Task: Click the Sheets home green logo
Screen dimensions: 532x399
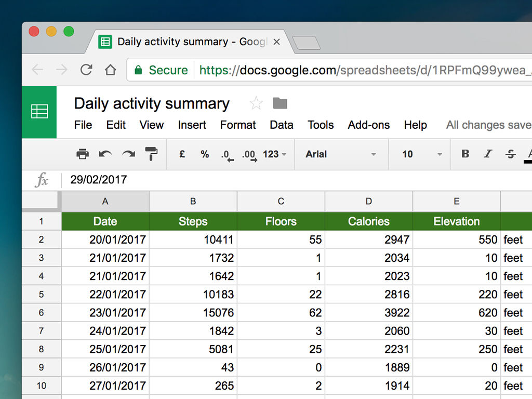Action: pyautogui.click(x=39, y=112)
